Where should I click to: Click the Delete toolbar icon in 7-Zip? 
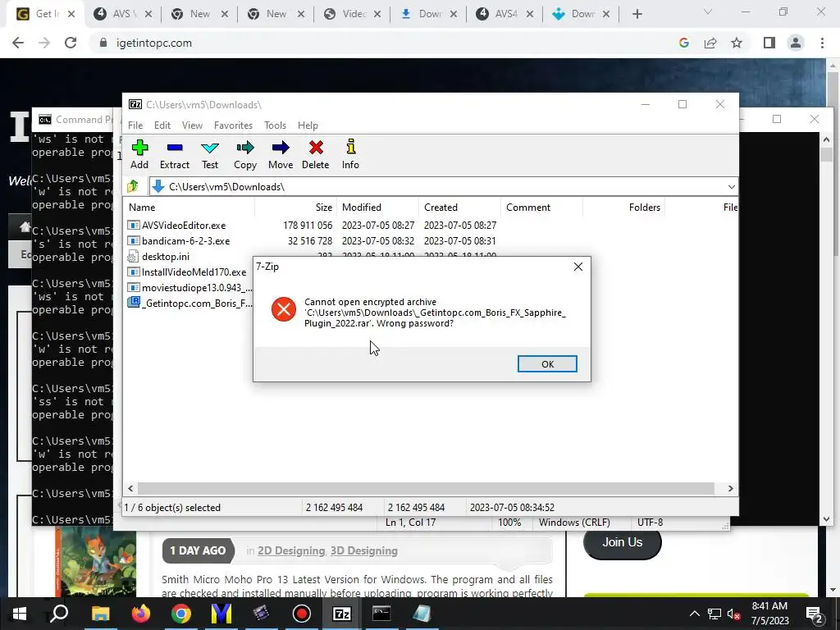point(316,154)
